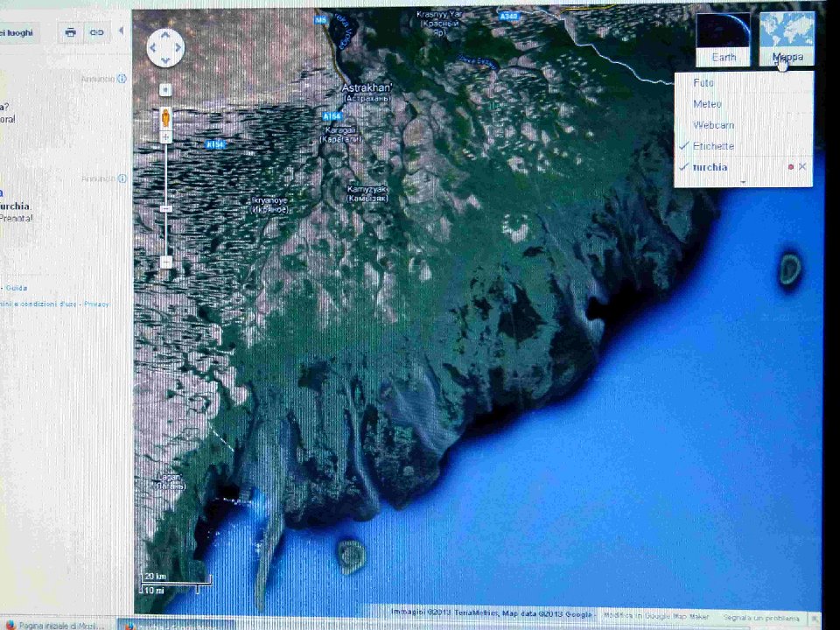840x630 pixels.
Task: Pan the map up with the north arrow
Action: [165, 35]
